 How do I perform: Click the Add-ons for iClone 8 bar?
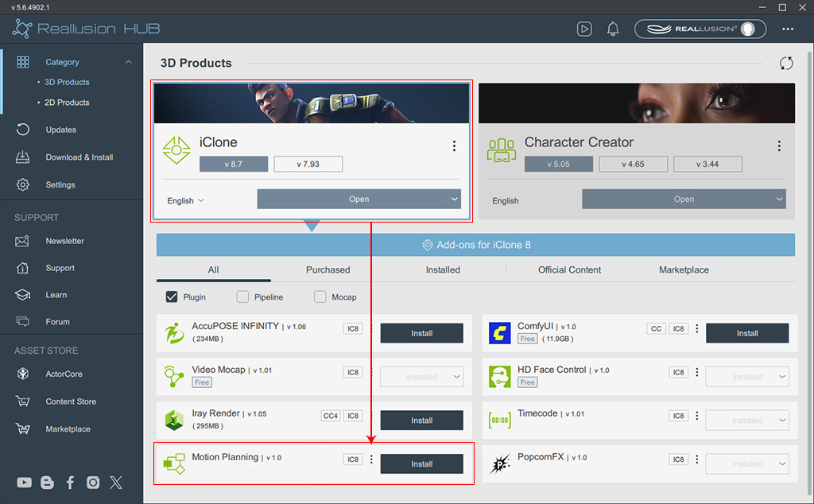(x=475, y=245)
